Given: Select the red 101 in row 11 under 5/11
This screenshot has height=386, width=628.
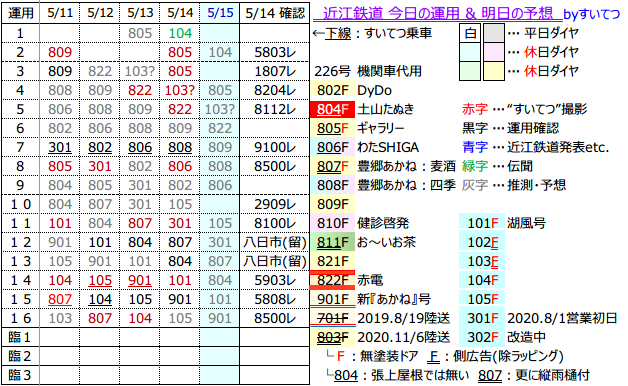Looking at the screenshot, I should (60, 223).
